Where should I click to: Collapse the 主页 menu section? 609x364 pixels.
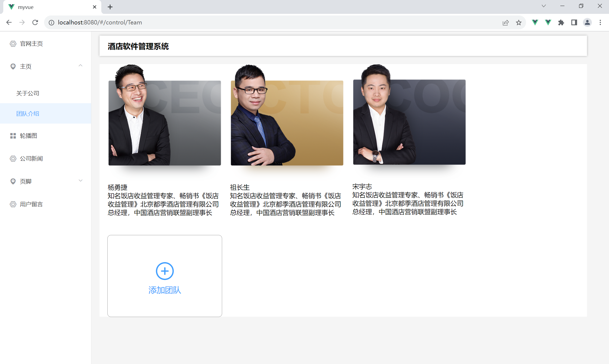click(80, 66)
